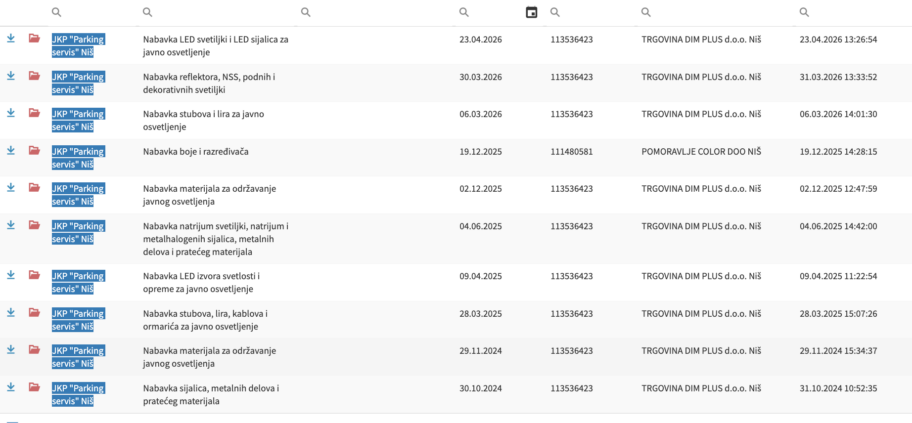Download the Nabavka boje i razređivača row
This screenshot has height=423, width=912.
point(10,150)
